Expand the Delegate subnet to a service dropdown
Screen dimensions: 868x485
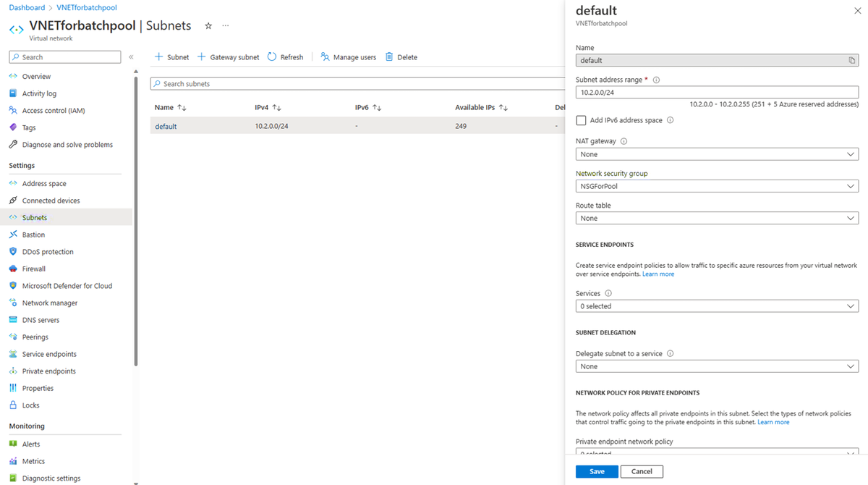[717, 366]
